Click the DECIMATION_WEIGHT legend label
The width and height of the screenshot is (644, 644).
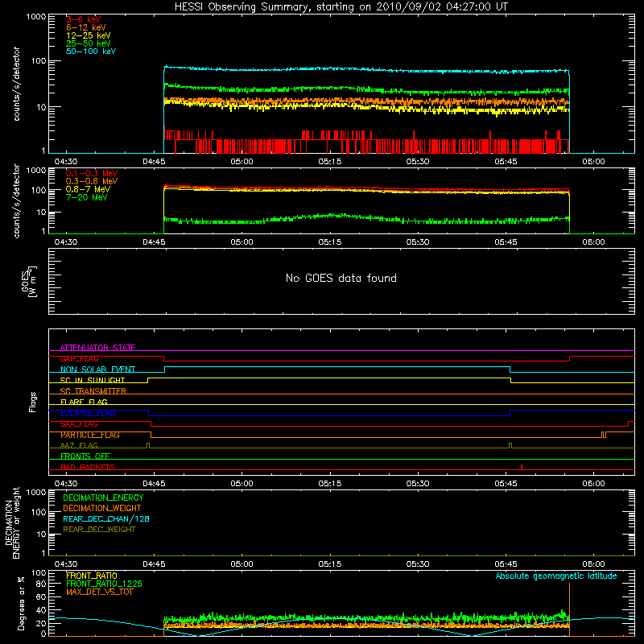click(x=102, y=508)
